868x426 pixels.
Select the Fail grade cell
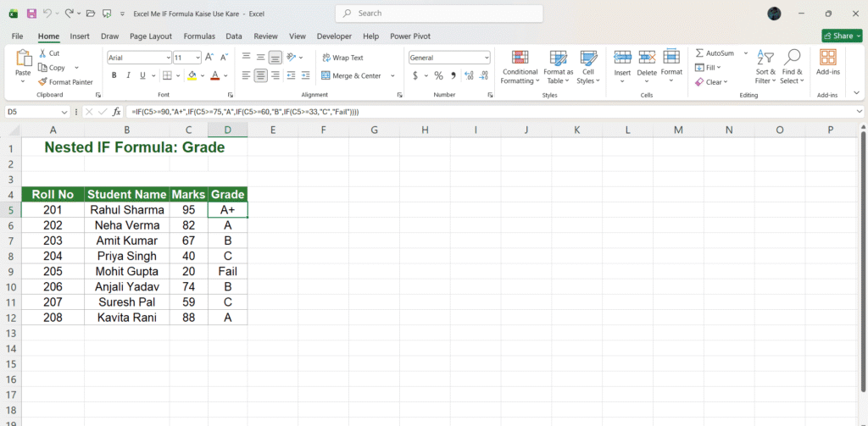(x=227, y=272)
